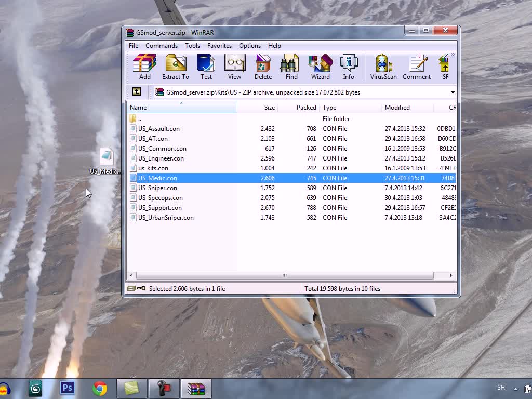Click the Delete toolbar icon
532x399 pixels.
(263, 67)
